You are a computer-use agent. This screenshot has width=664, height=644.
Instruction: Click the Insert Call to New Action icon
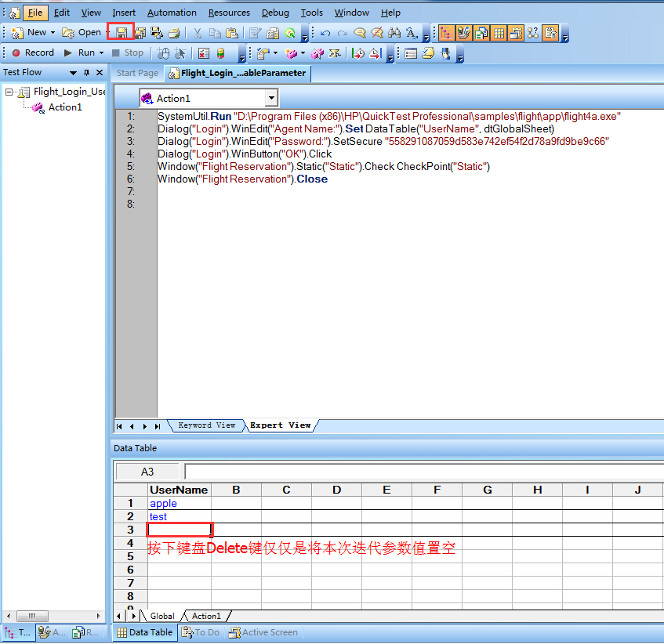pyautogui.click(x=291, y=53)
